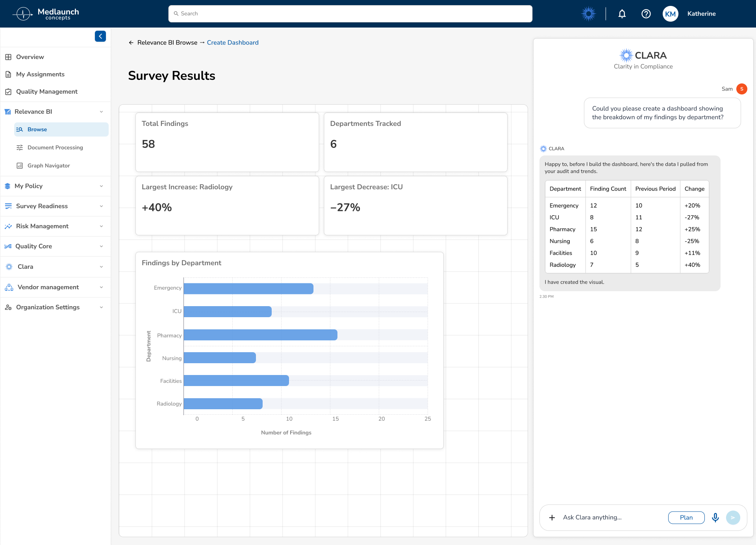This screenshot has width=756, height=545.
Task: Click the Emergency bar in chart
Action: pyautogui.click(x=248, y=289)
